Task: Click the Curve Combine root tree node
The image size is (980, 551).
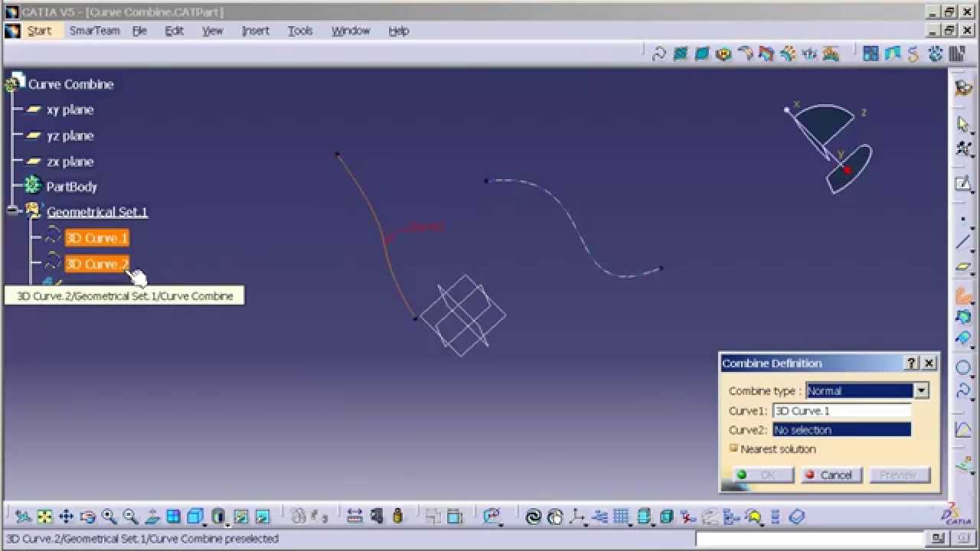Action: point(70,84)
